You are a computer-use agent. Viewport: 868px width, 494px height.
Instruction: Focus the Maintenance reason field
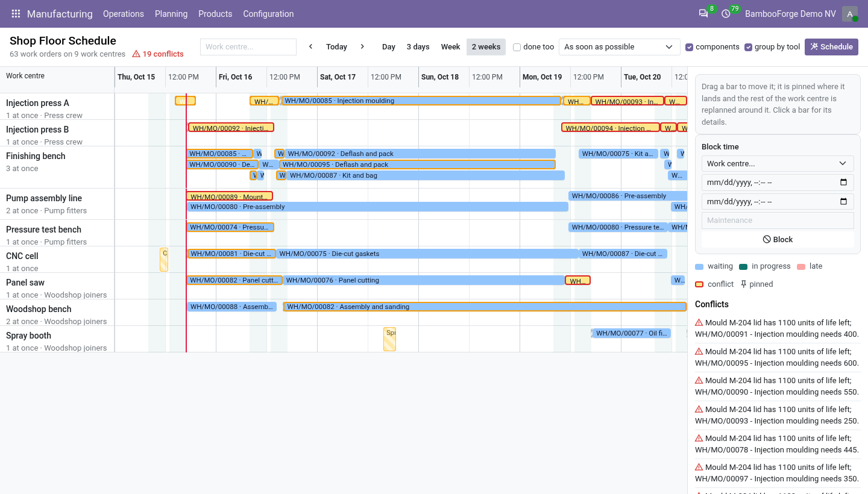[x=778, y=220]
